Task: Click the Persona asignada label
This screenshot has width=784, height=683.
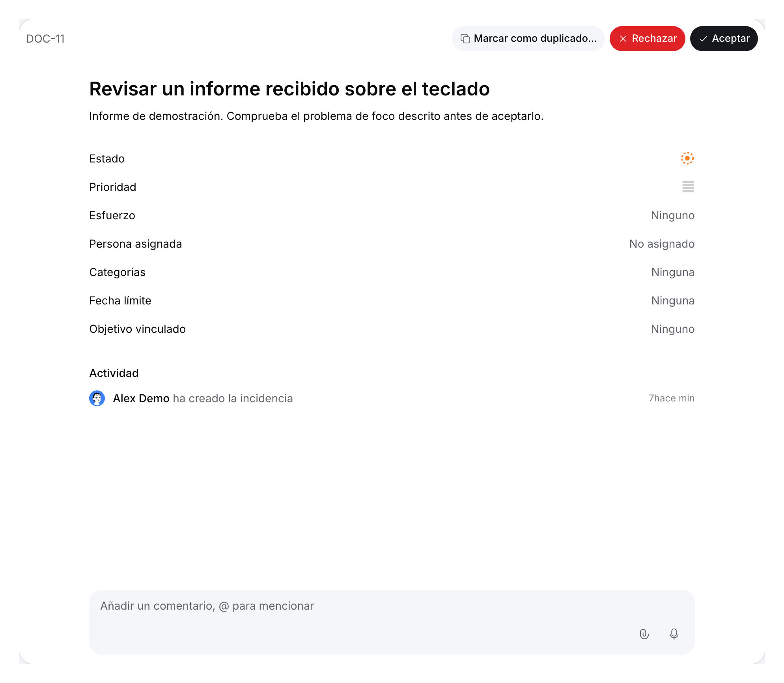Action: [x=136, y=244]
